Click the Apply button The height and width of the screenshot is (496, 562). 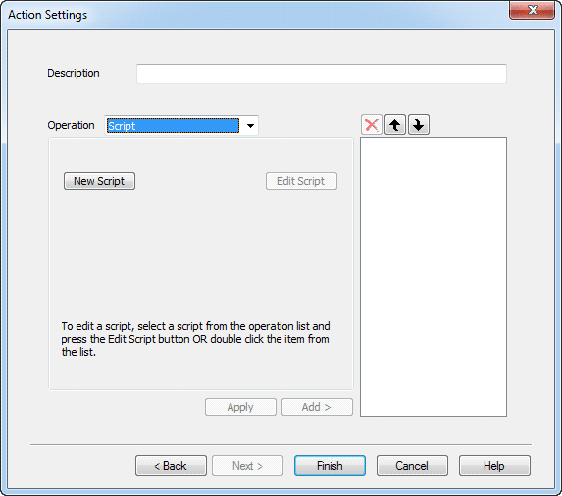tap(240, 407)
